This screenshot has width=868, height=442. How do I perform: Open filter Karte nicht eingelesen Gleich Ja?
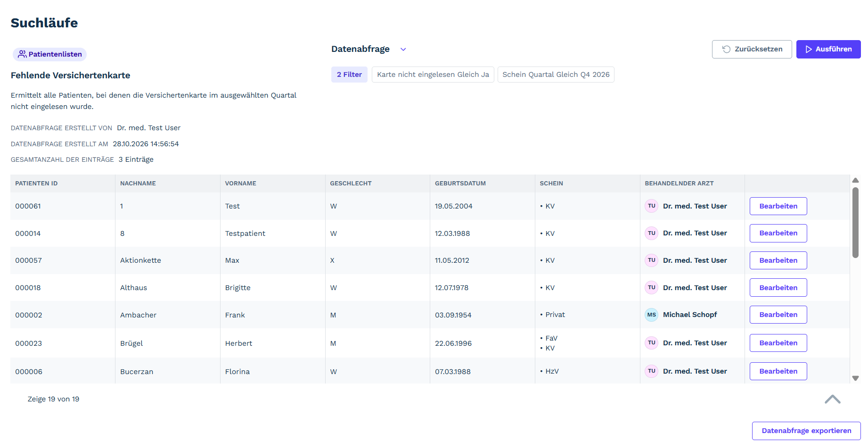pos(433,75)
